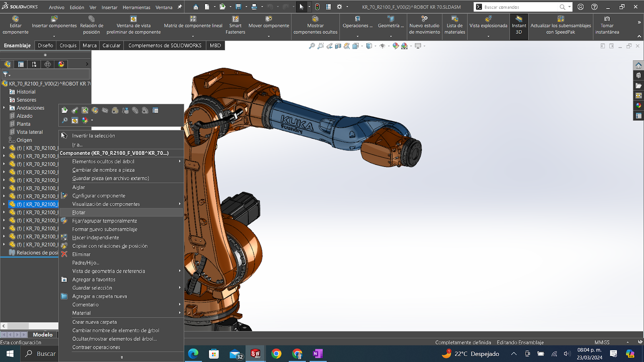Screen dimensions: 644x362
Task: Click Zoom to area icon in view toolbar
Action: (x=320, y=46)
